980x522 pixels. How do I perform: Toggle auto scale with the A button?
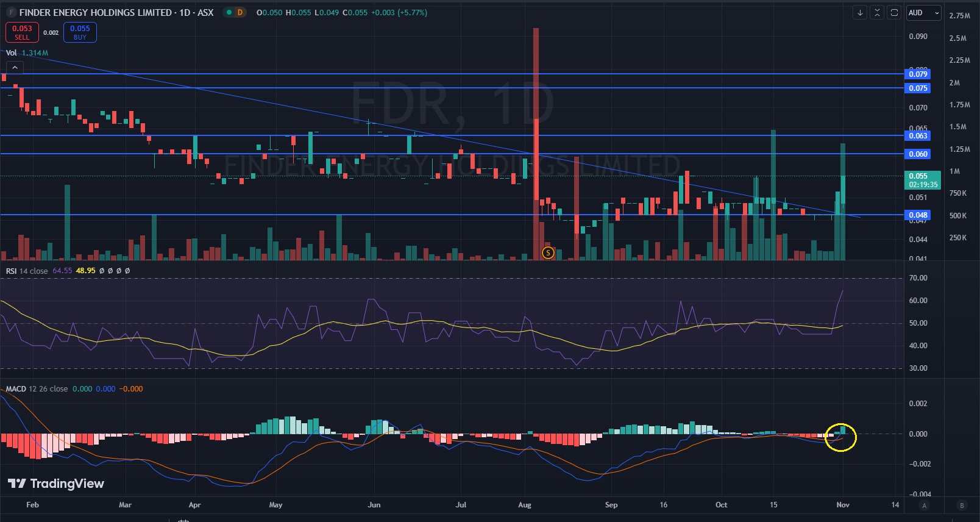pyautogui.click(x=925, y=506)
